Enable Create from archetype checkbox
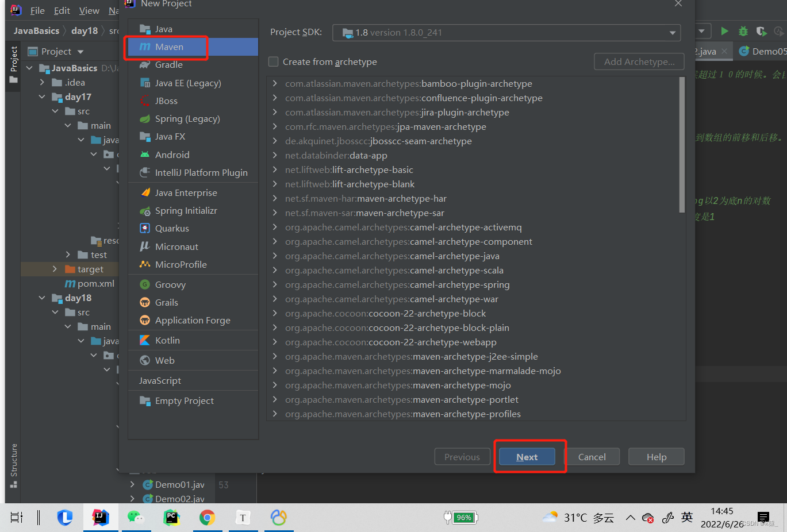This screenshot has height=532, width=787. click(274, 61)
